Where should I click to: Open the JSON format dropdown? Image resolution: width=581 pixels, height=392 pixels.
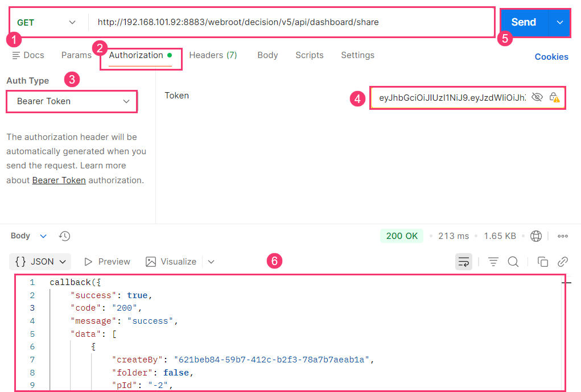click(40, 262)
